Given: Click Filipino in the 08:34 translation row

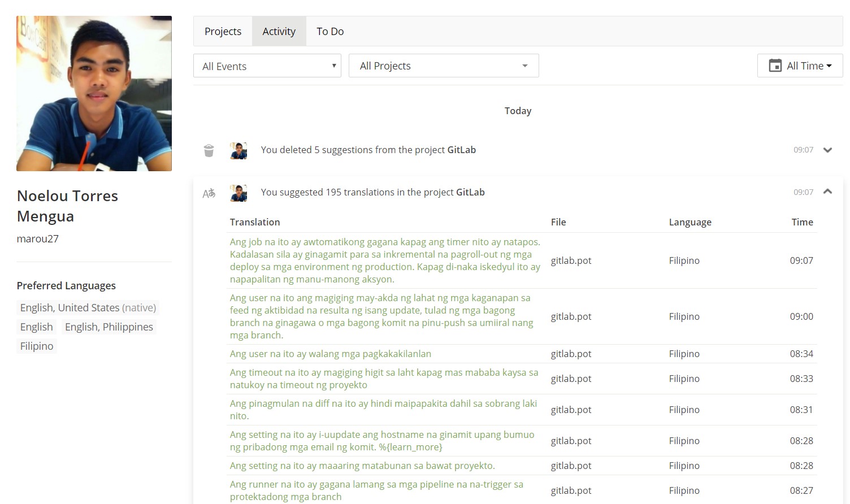Looking at the screenshot, I should [684, 354].
